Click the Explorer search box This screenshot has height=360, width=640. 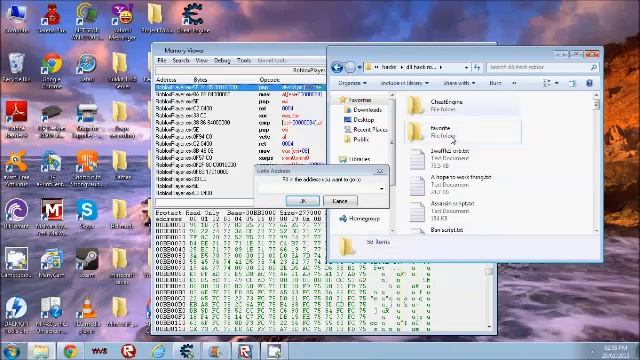tap(542, 67)
